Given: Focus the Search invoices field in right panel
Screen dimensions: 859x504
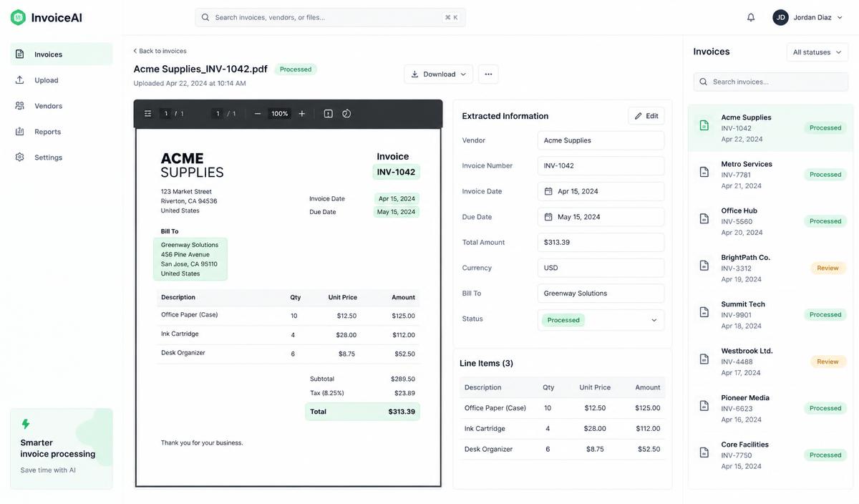Looking at the screenshot, I should point(771,82).
